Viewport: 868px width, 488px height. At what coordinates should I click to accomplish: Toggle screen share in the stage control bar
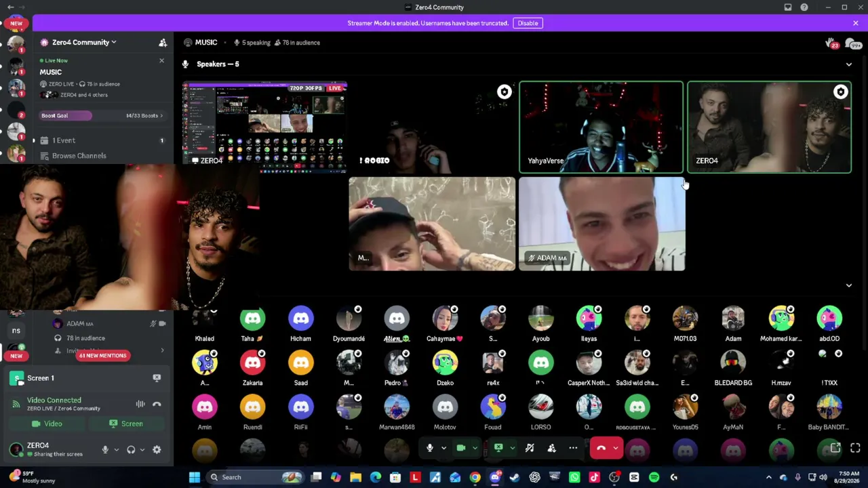coord(498,447)
